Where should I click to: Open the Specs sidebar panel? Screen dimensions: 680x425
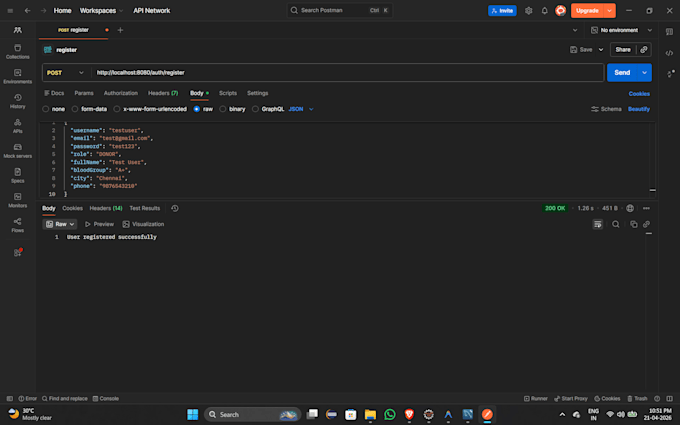17,175
